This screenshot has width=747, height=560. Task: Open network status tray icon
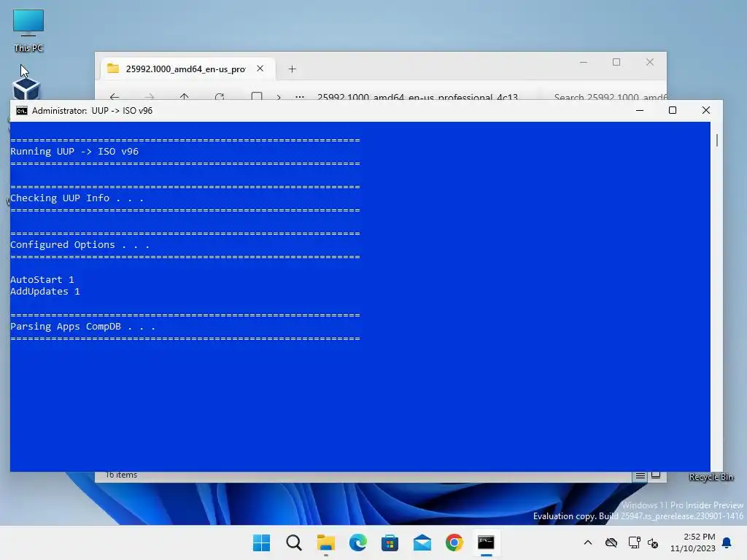click(x=634, y=542)
